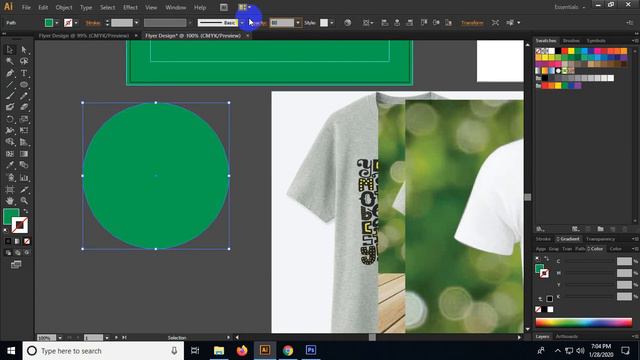640x360 pixels.
Task: Open the stroke weight dropdown
Action: 136,23
